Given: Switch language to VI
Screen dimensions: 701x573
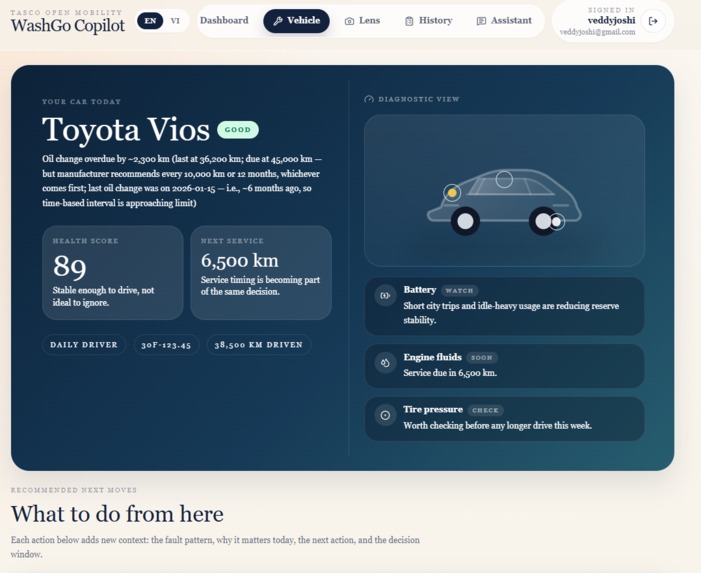Looking at the screenshot, I should [175, 21].
